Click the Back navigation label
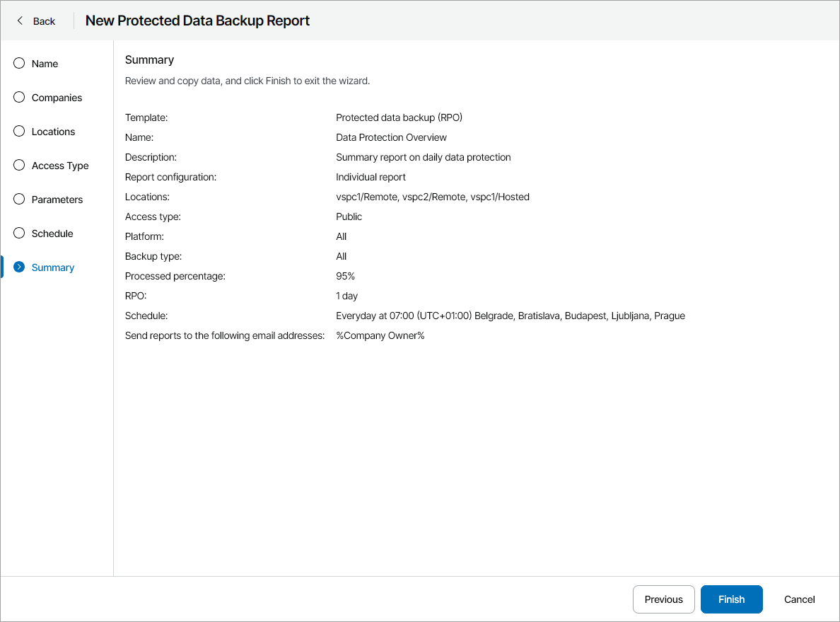The height and width of the screenshot is (622, 840). tap(43, 21)
